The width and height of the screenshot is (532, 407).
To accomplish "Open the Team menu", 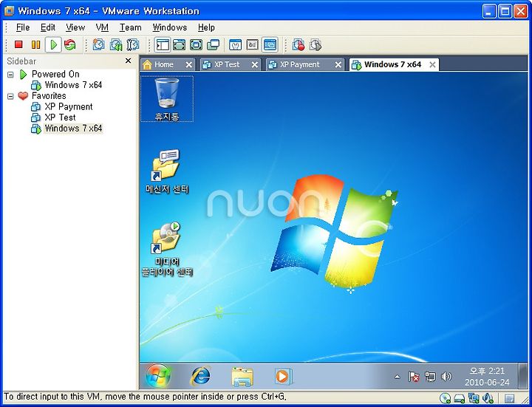I will click(x=130, y=27).
